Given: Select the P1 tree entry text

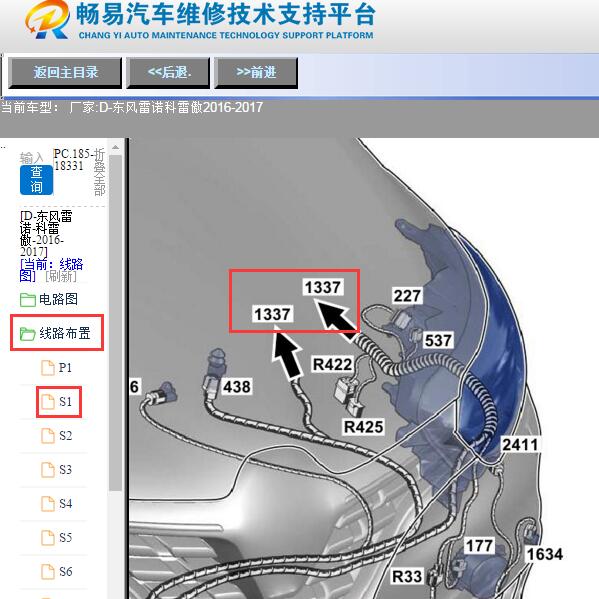Looking at the screenshot, I should (65, 368).
